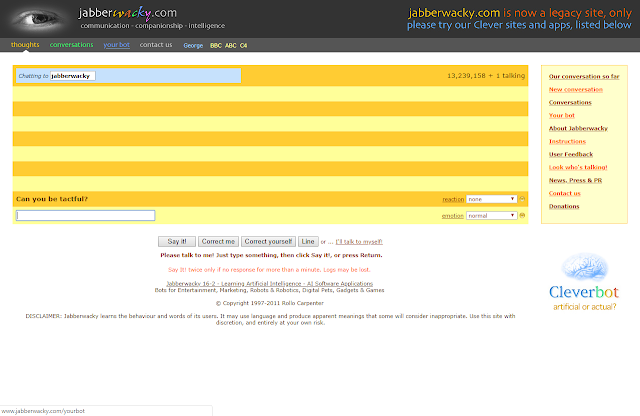Open the sidebar Contact us link
The height and width of the screenshot is (416, 640).
(564, 193)
